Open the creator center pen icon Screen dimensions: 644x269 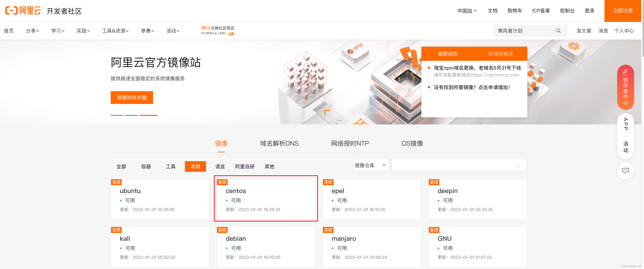625,72
